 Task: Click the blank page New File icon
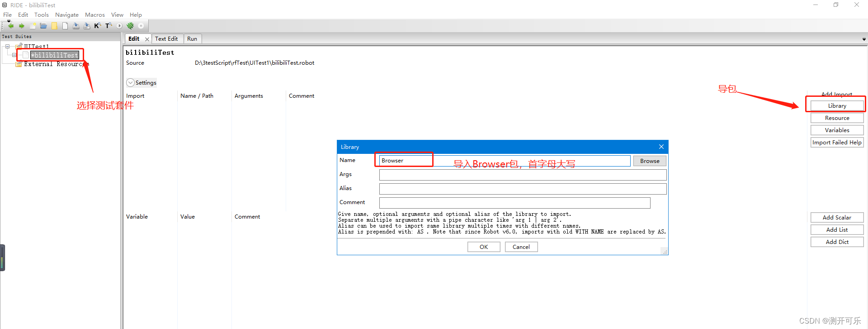coord(65,26)
